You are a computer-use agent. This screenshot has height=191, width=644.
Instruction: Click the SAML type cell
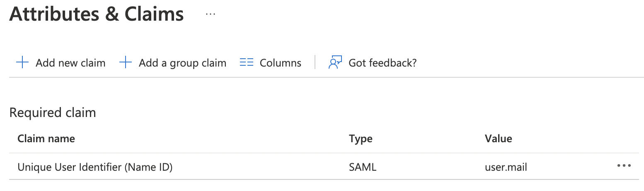363,167
